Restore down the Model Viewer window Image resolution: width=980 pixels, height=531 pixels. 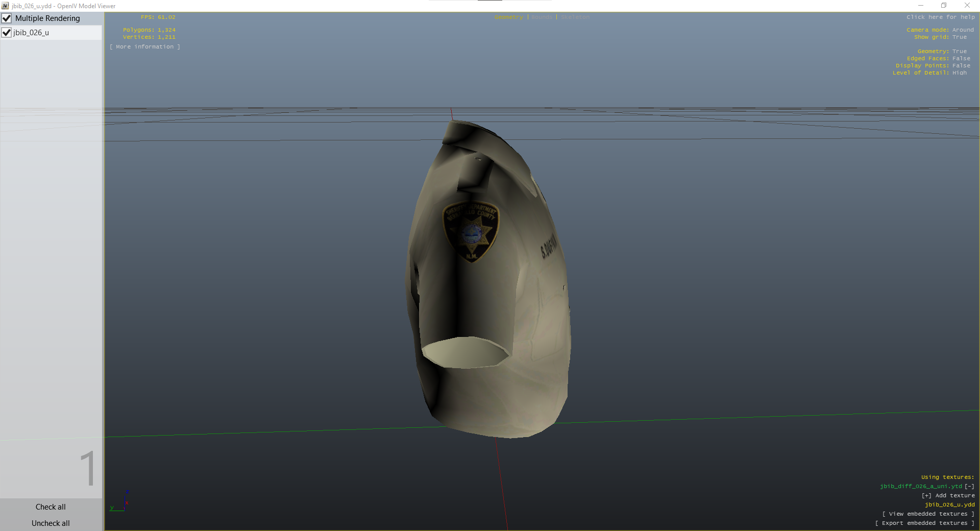(x=944, y=6)
